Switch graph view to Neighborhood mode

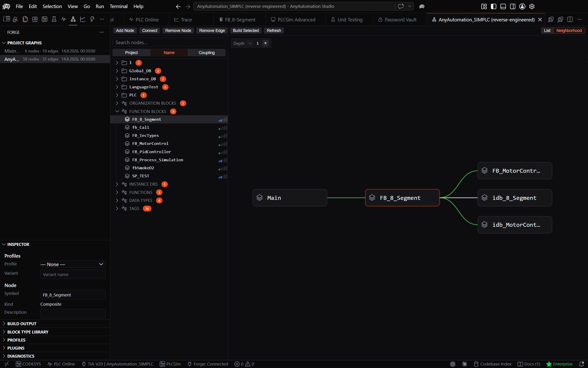click(569, 30)
